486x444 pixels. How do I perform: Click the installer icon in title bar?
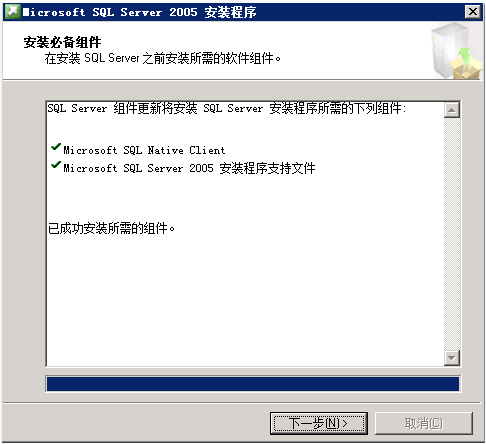pyautogui.click(x=13, y=12)
